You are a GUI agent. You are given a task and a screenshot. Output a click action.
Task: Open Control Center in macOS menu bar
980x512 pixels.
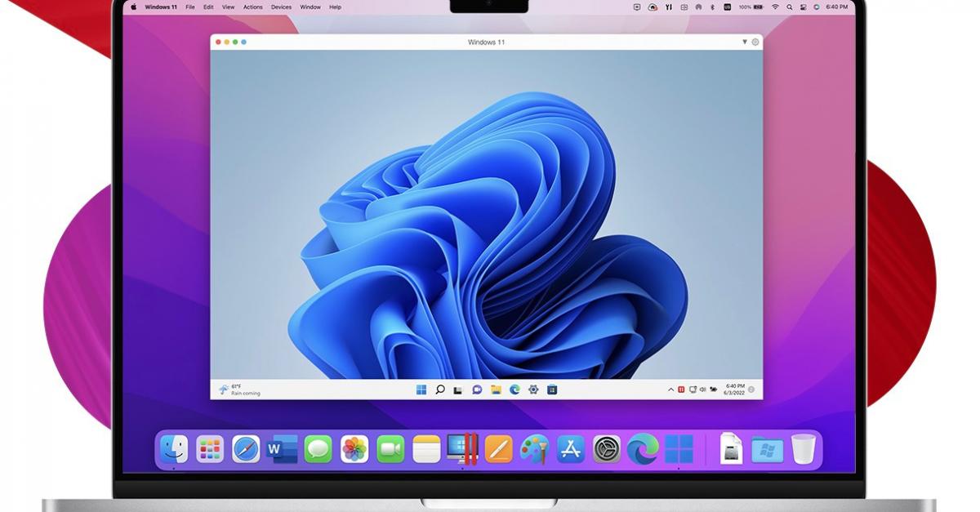803,7
